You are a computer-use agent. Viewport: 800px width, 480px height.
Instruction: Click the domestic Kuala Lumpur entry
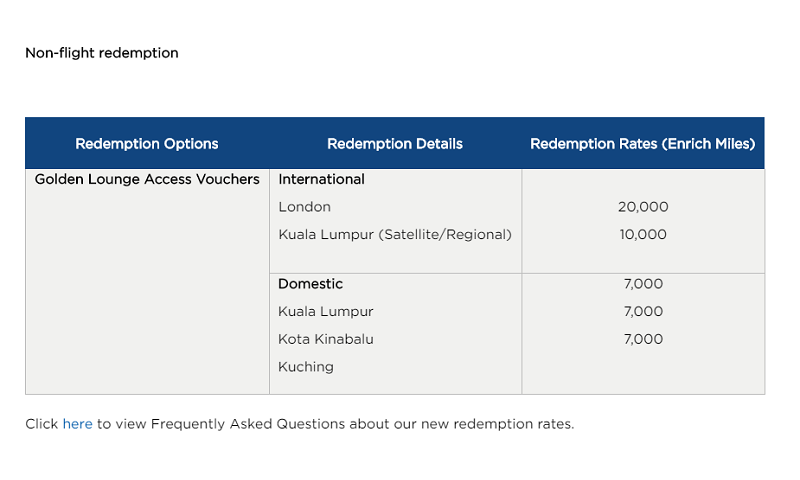tap(326, 312)
